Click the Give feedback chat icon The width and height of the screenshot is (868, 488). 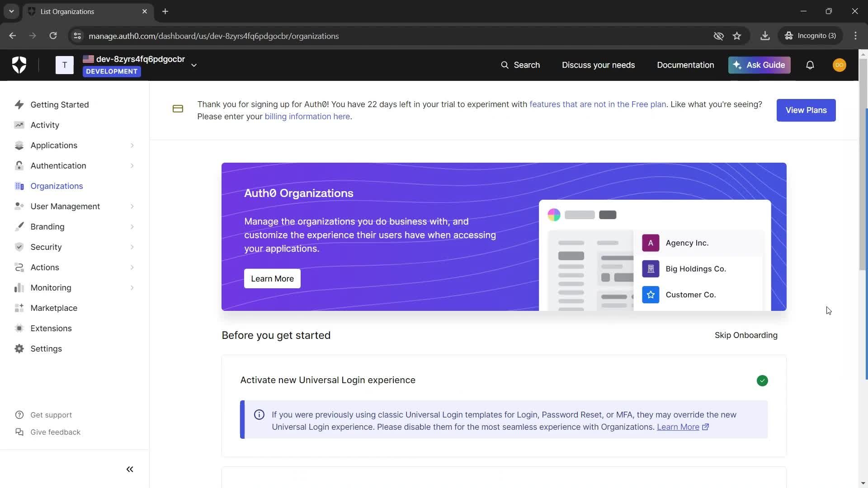19,432
